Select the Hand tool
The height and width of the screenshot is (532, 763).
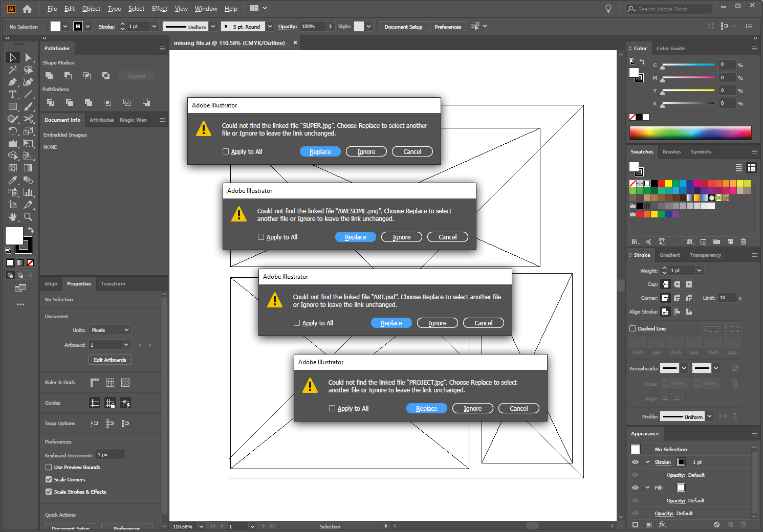[x=13, y=217]
